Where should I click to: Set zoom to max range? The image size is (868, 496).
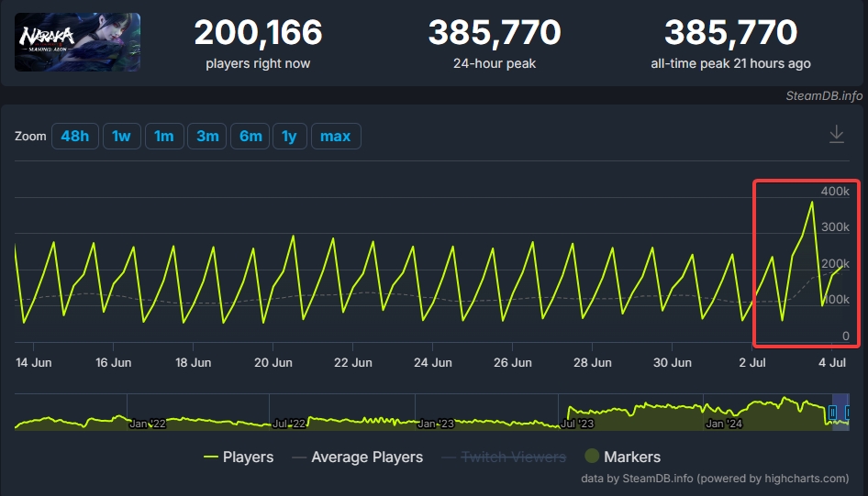point(336,136)
